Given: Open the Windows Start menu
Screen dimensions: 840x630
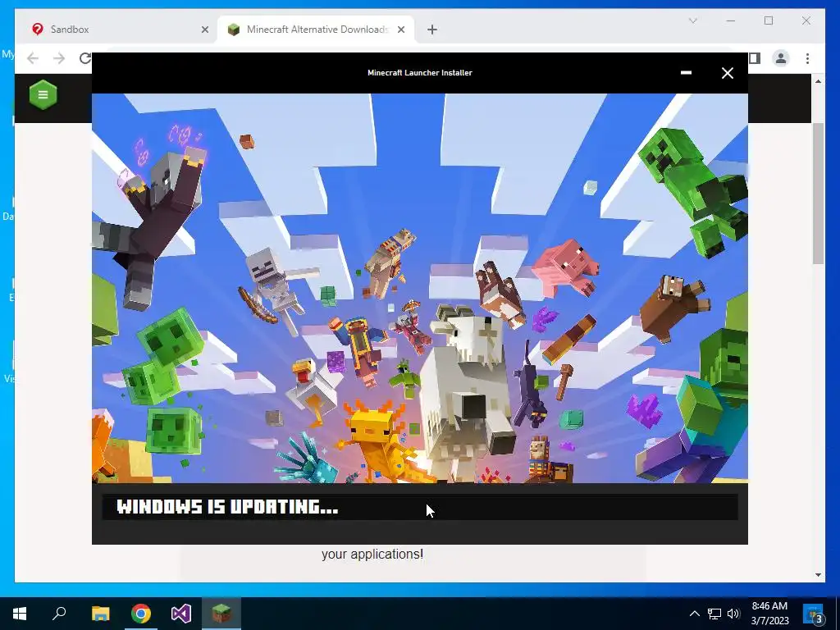Looking at the screenshot, I should (20, 614).
